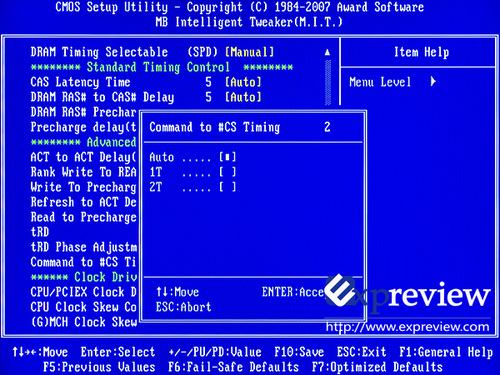Click MB Intelligent Tweaker(M.I.T.) title
Viewport: 500px width, 375px height.
tap(249, 22)
